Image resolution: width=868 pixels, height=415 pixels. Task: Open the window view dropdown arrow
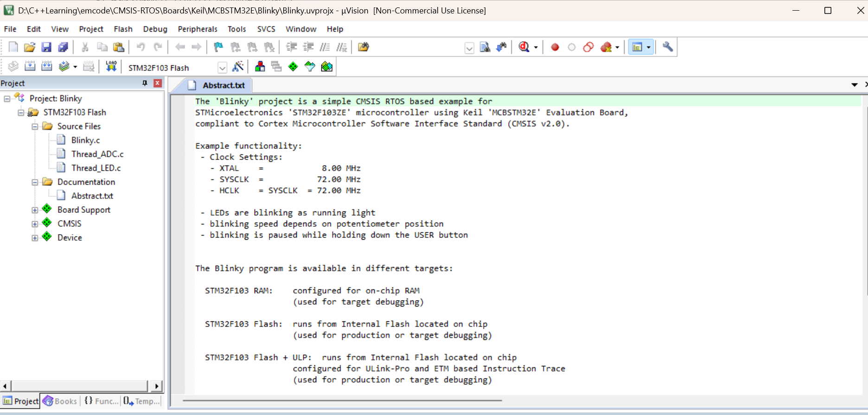(x=649, y=47)
